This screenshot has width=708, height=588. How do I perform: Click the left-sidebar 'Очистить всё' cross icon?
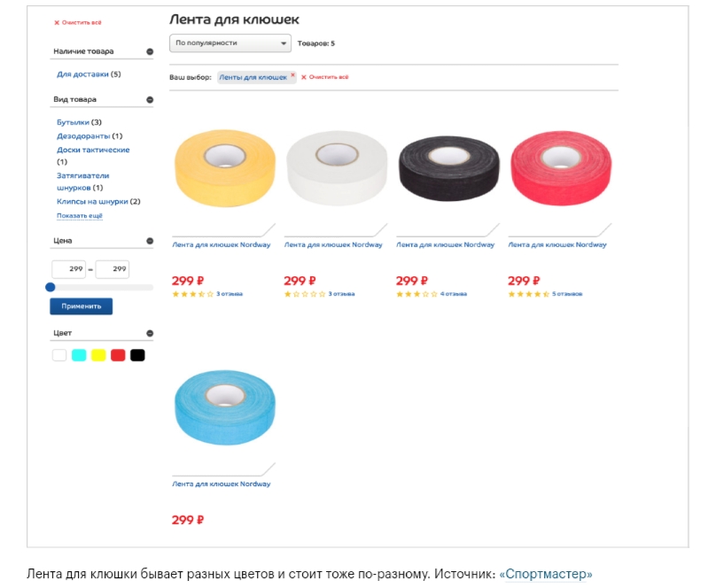pos(57,22)
